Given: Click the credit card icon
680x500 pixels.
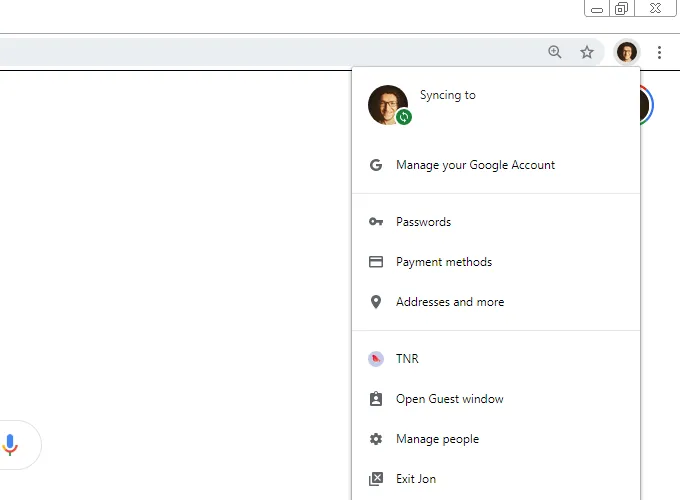Looking at the screenshot, I should tap(376, 262).
